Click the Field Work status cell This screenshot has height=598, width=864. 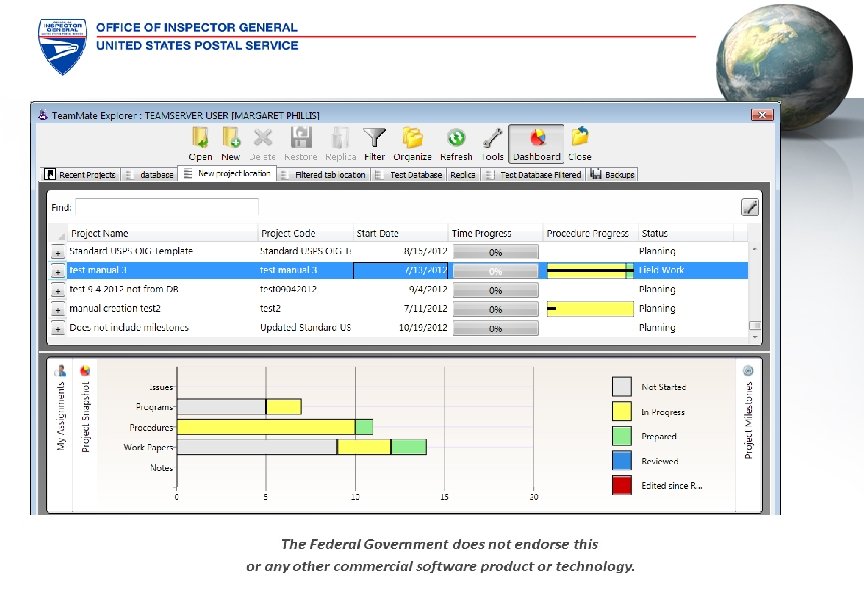point(662,270)
